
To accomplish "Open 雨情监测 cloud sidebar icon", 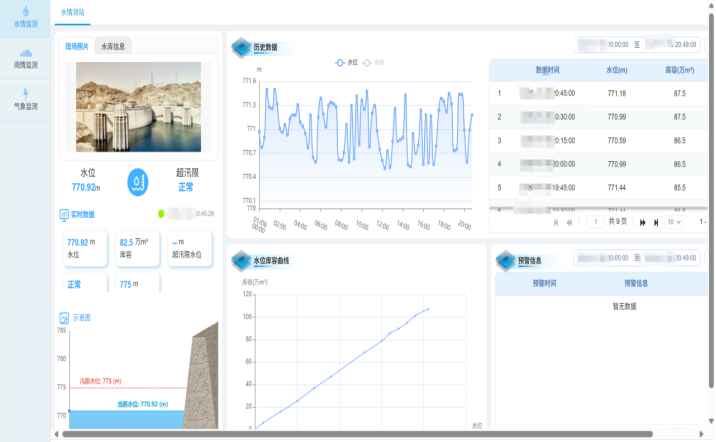I will [x=25, y=53].
